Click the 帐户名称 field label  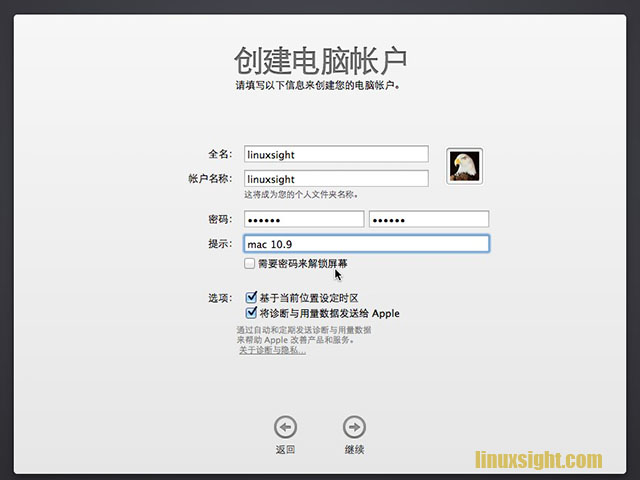point(210,178)
